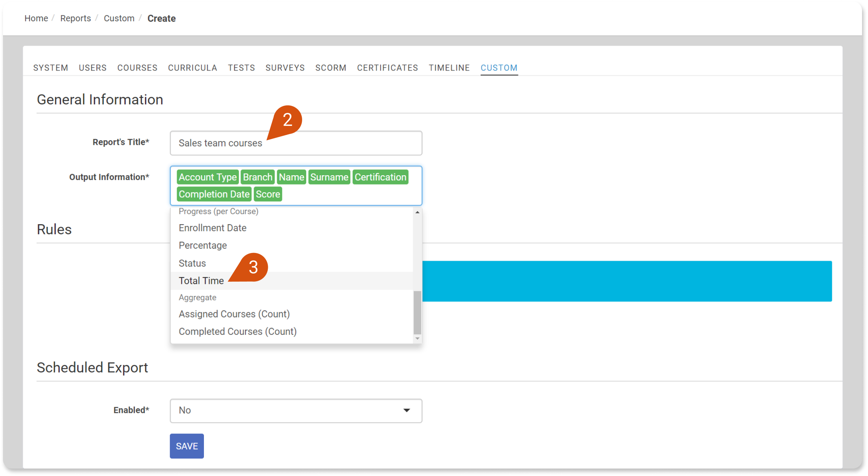Click the Account Type tag

coord(208,177)
